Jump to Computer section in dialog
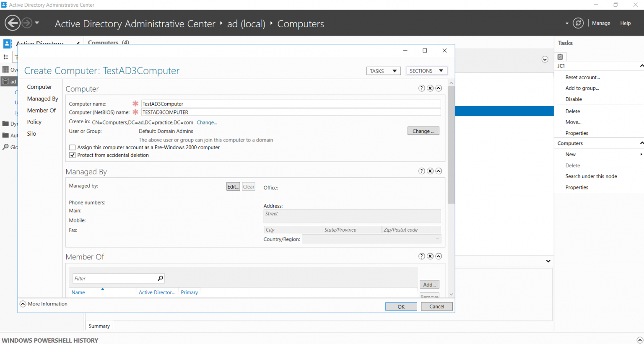This screenshot has width=644, height=344. click(39, 87)
